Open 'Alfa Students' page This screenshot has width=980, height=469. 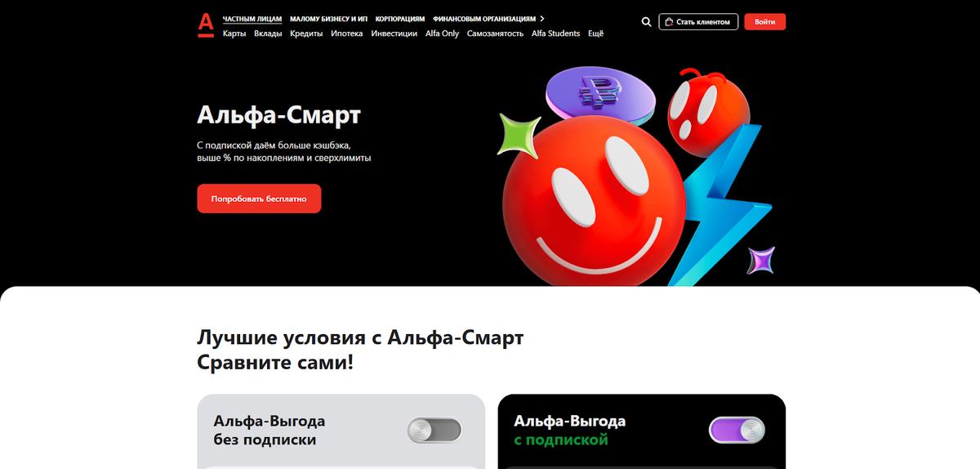(x=555, y=33)
